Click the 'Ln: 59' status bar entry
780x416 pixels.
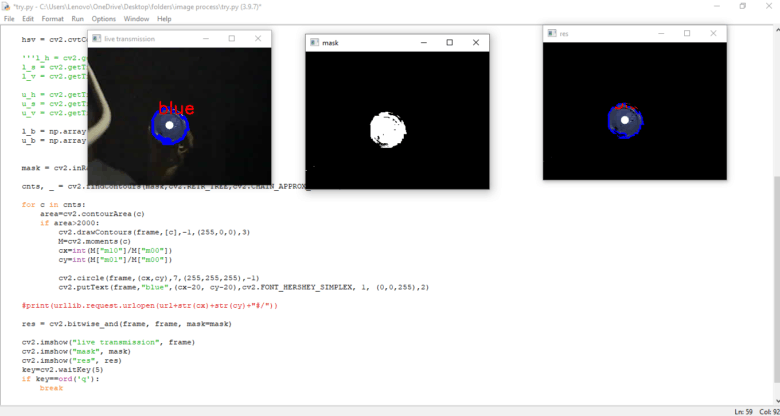pos(743,412)
